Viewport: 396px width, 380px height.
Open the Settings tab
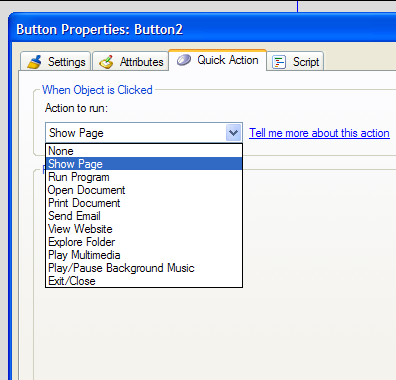55,61
